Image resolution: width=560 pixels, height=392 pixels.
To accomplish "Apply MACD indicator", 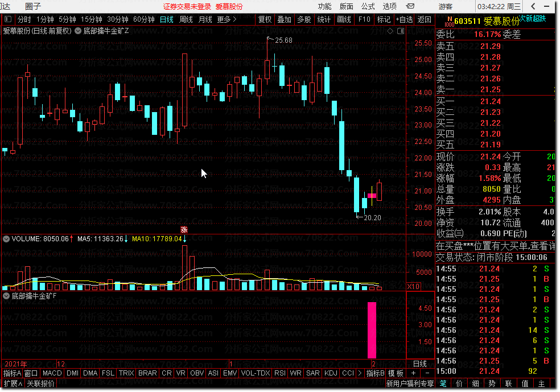I will pos(52,373).
